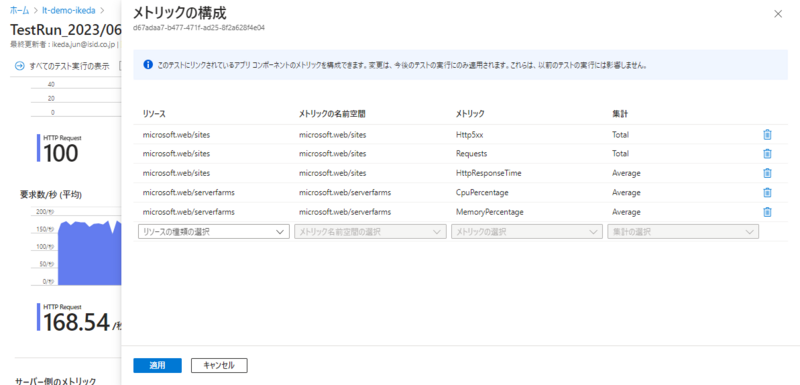Click the CpuPercentage metric cell
The width and height of the screenshot is (800, 385).
482,192
